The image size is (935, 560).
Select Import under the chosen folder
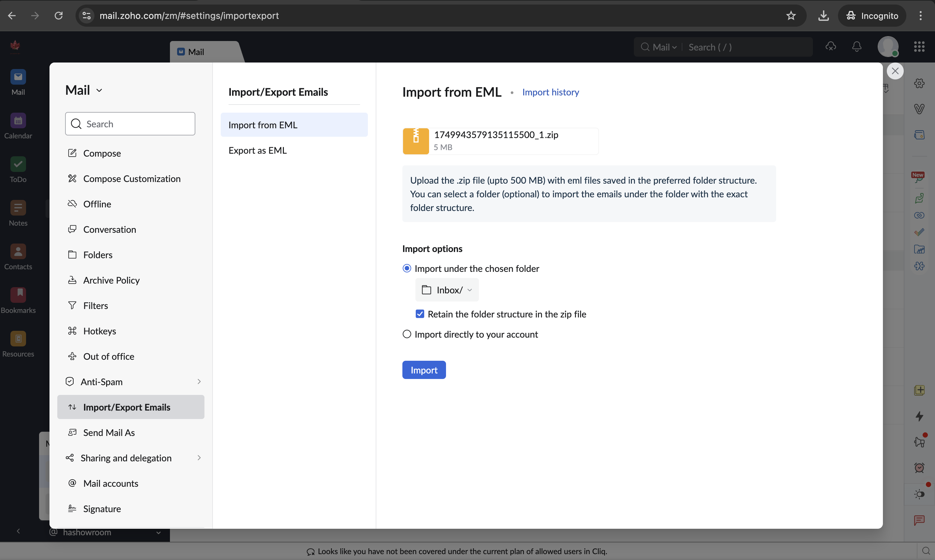[407, 268]
